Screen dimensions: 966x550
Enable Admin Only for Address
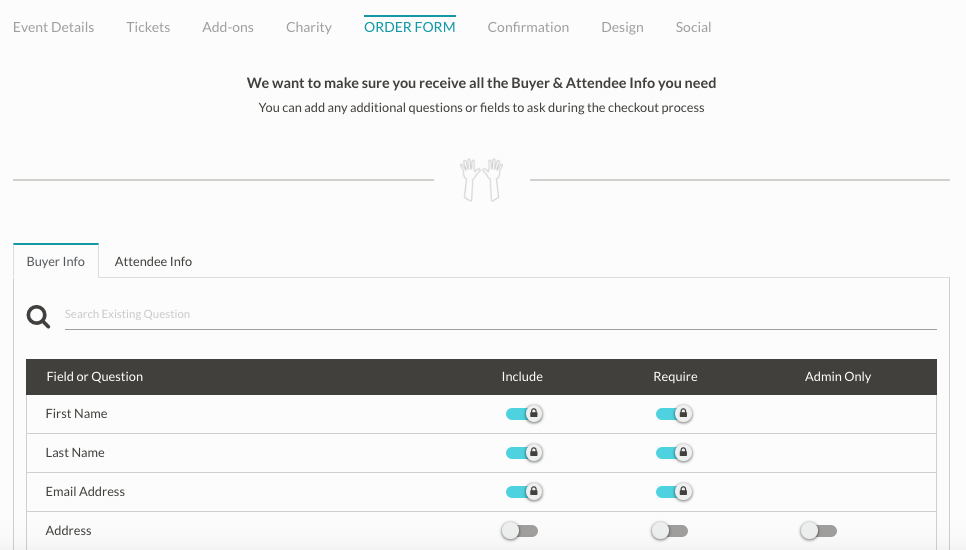[x=819, y=531]
